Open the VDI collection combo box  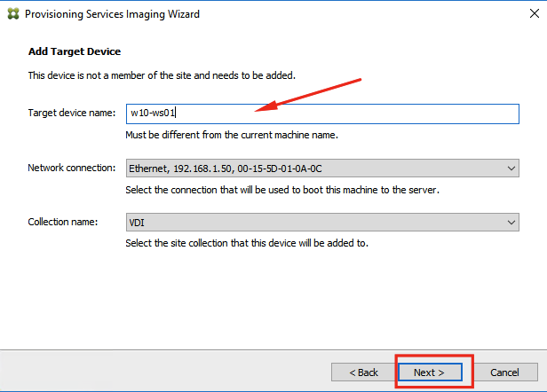(322, 223)
